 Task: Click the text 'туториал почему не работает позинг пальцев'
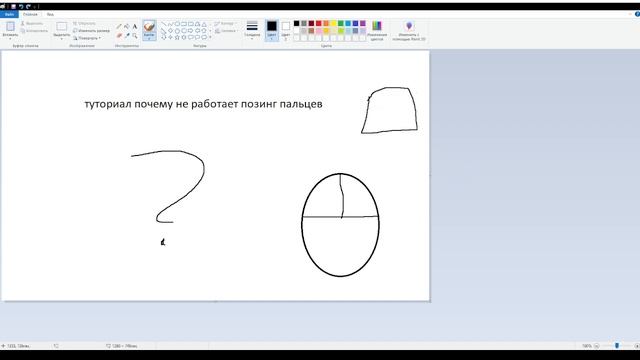point(203,104)
